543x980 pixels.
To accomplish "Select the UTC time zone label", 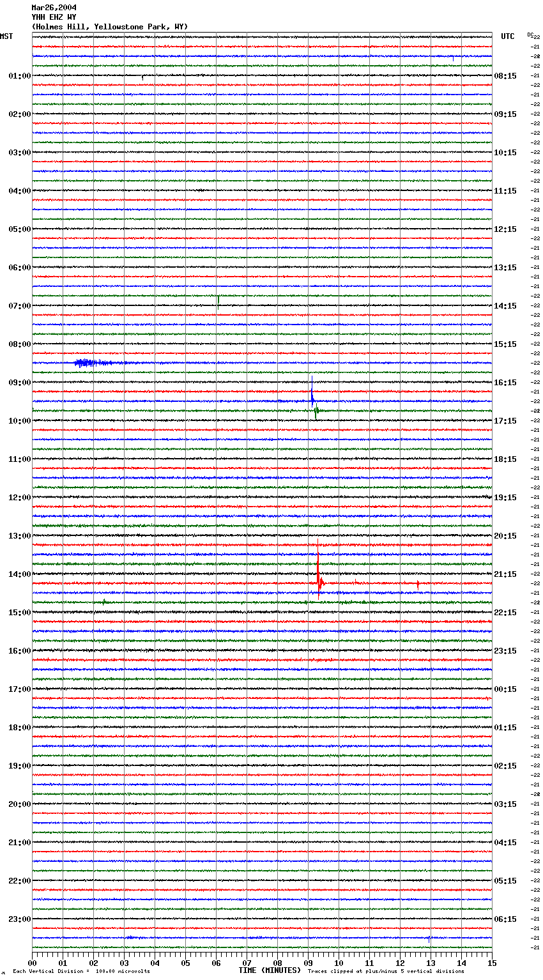I will pyautogui.click(x=508, y=36).
